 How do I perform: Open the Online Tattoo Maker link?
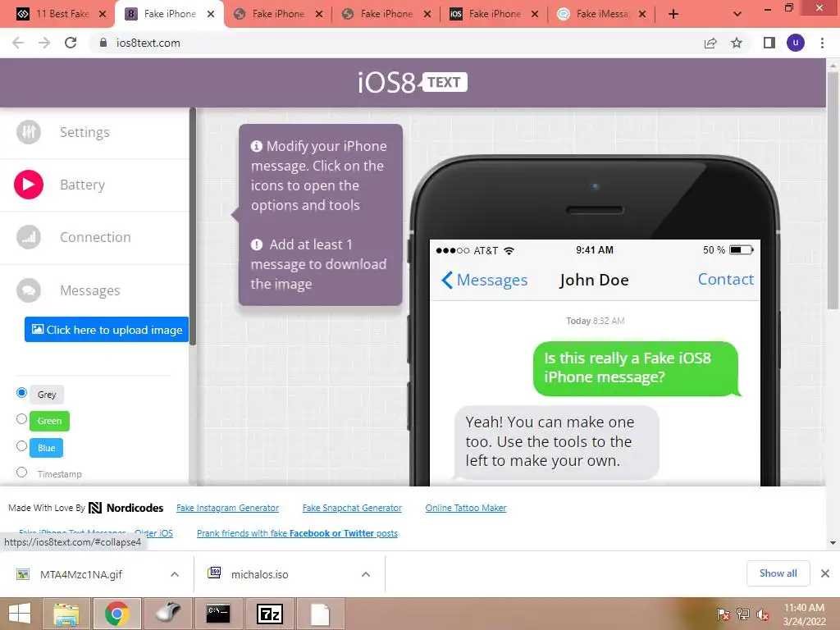click(x=466, y=508)
